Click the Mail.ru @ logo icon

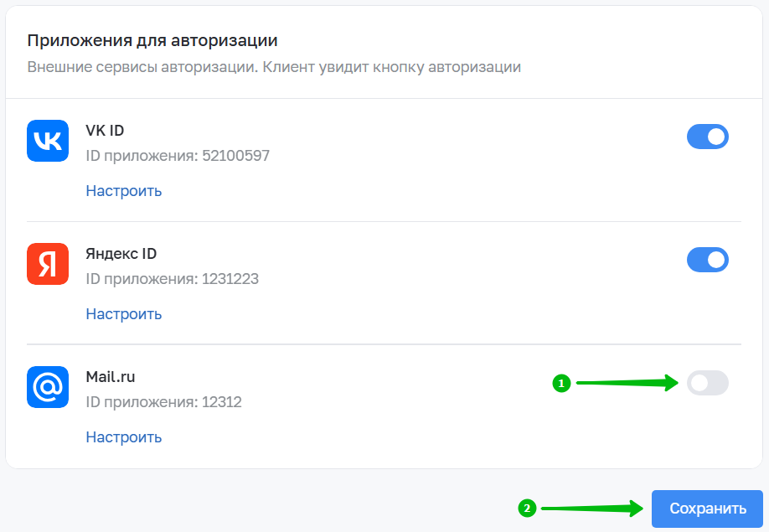pyautogui.click(x=48, y=387)
